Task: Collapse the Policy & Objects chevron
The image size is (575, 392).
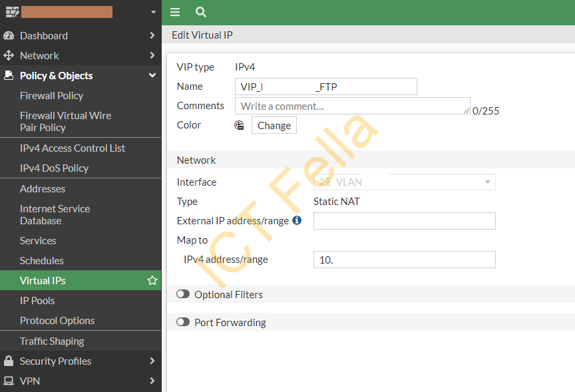Action: 152,75
